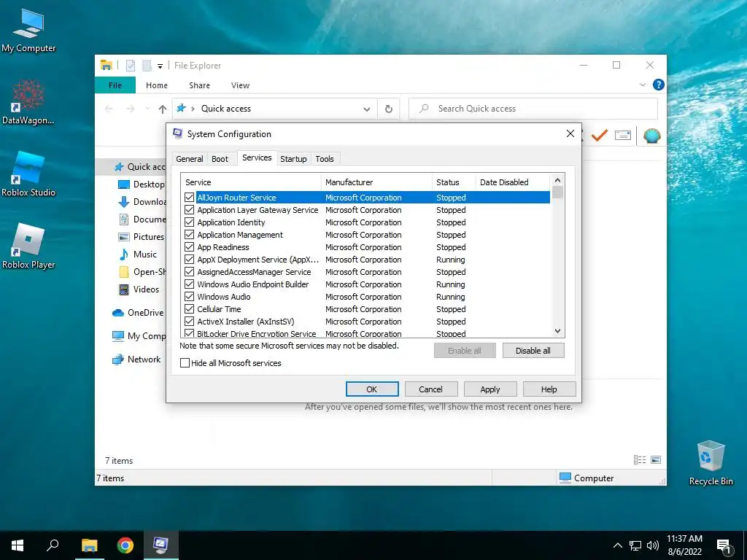Uncheck the Cellular Time checkbox

[189, 308]
